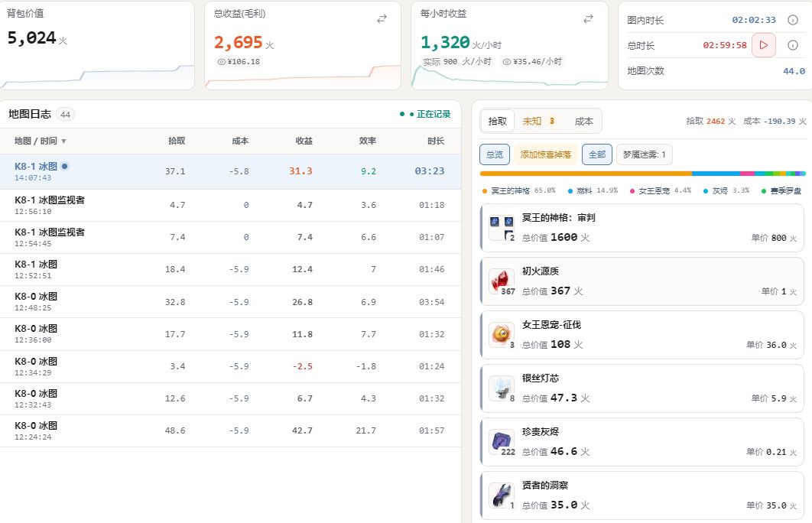Click the 女王恩宠 4.4% legend entry

coord(661,190)
